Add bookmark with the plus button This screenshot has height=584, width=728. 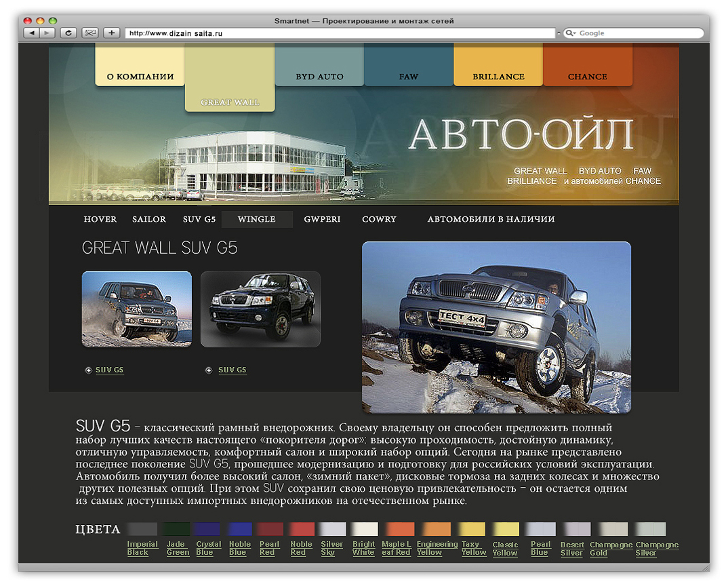[111, 33]
